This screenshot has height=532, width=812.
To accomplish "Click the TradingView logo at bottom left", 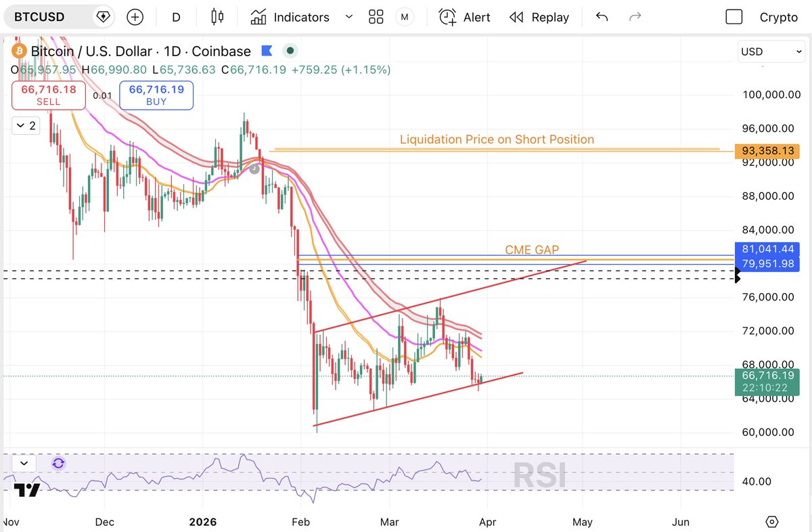I will tap(27, 491).
